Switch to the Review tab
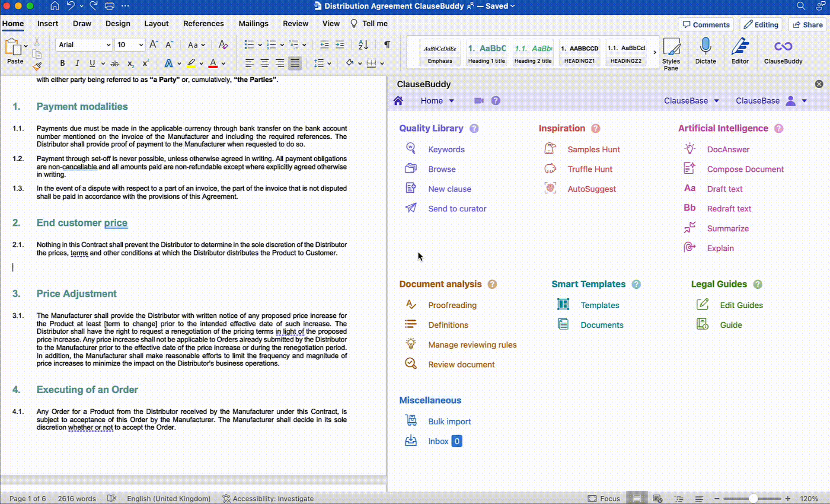The height and width of the screenshot is (504, 830). pos(295,24)
